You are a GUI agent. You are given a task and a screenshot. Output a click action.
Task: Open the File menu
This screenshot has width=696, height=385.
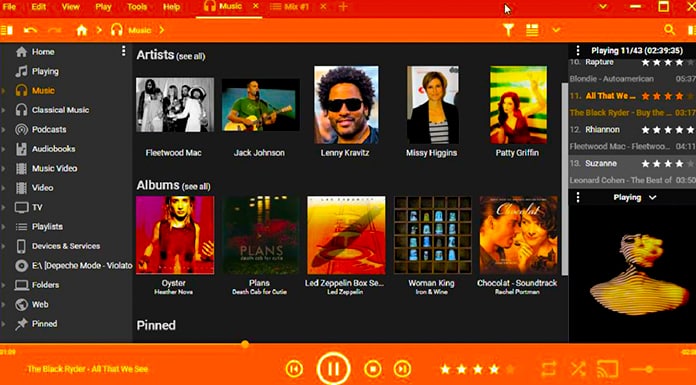point(9,7)
